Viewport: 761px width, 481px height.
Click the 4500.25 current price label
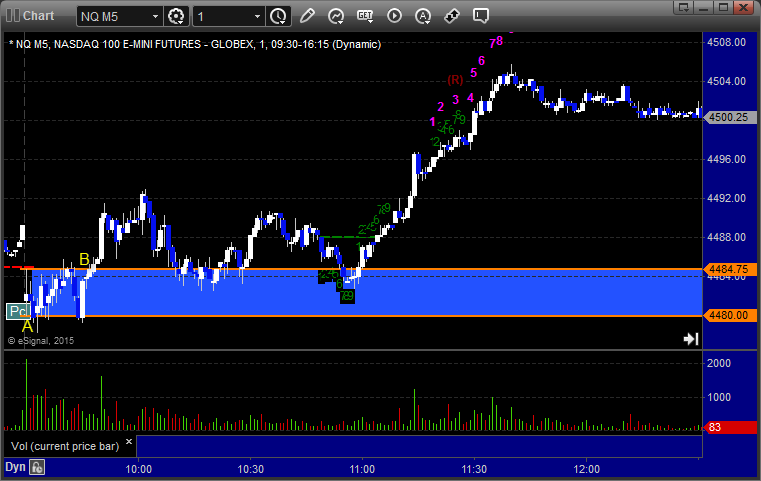[729, 117]
